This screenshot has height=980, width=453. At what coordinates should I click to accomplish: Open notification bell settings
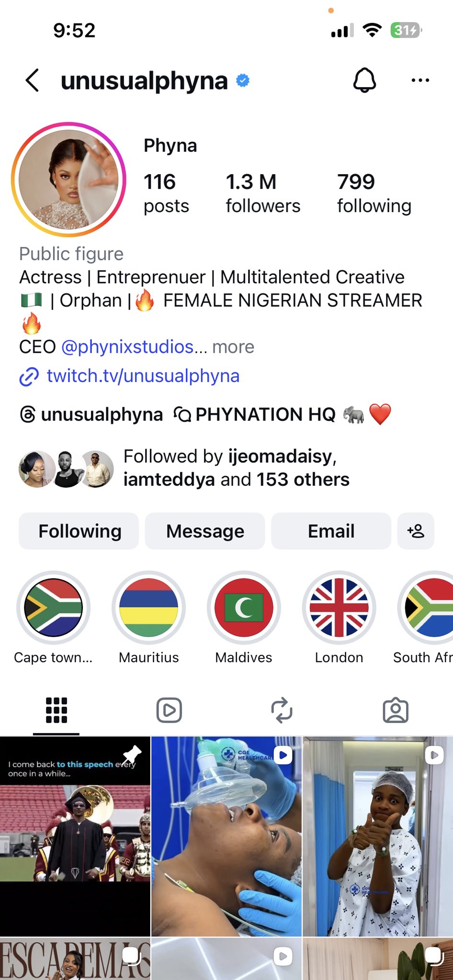[x=364, y=80]
